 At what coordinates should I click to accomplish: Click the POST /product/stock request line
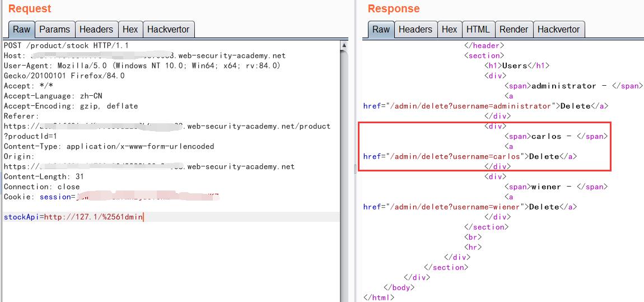coord(66,45)
